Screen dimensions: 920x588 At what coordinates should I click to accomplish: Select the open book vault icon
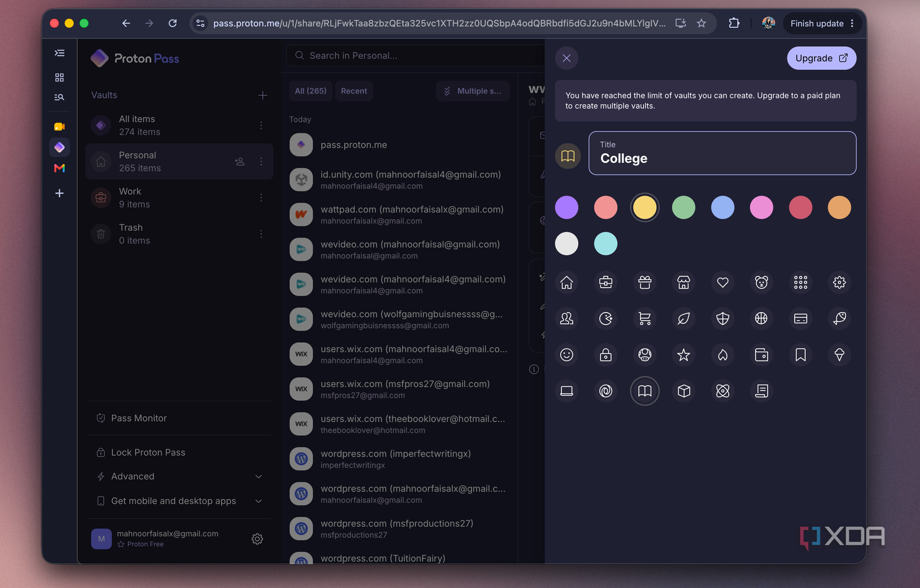645,391
